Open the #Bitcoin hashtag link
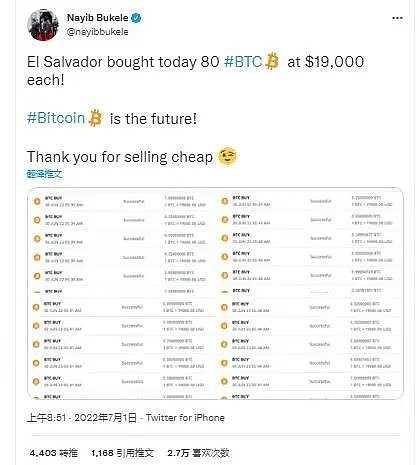417x465 pixels. [56, 118]
